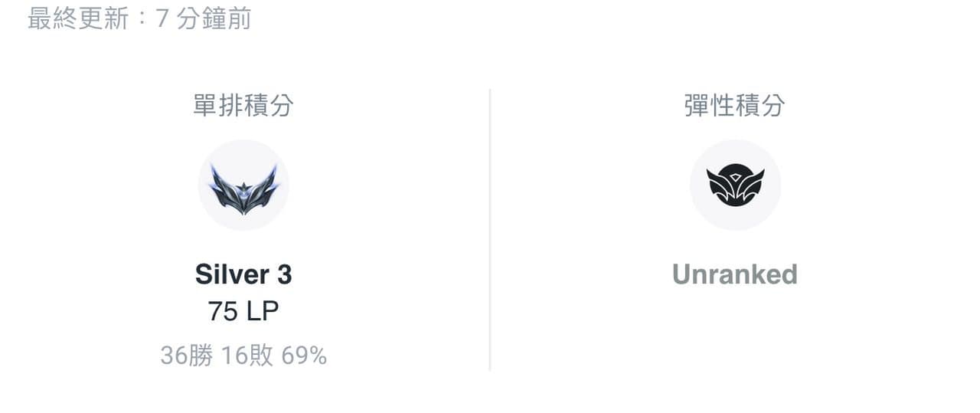Click the 分鐘前 characters after 7

tap(214, 18)
